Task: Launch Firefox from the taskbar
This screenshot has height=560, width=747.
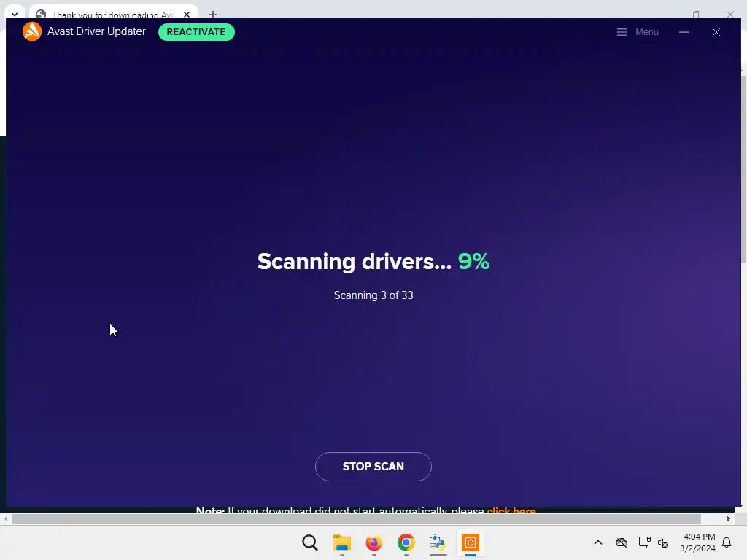Action: coord(374,542)
